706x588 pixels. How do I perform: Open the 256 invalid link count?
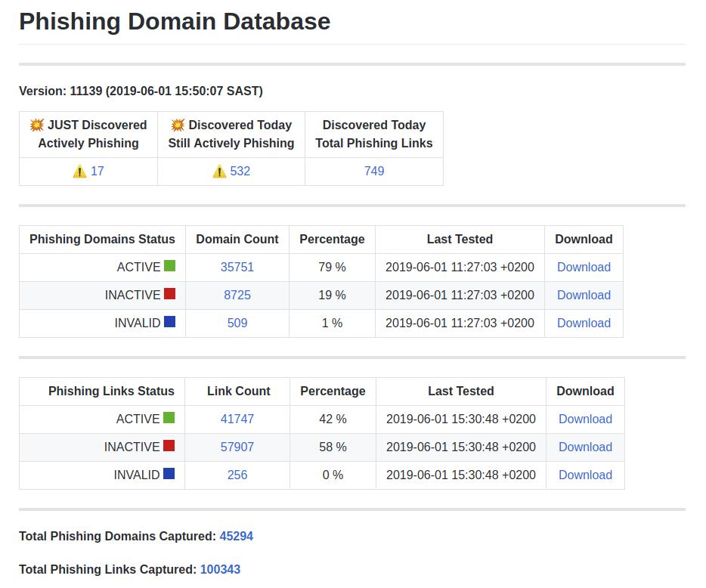click(237, 475)
